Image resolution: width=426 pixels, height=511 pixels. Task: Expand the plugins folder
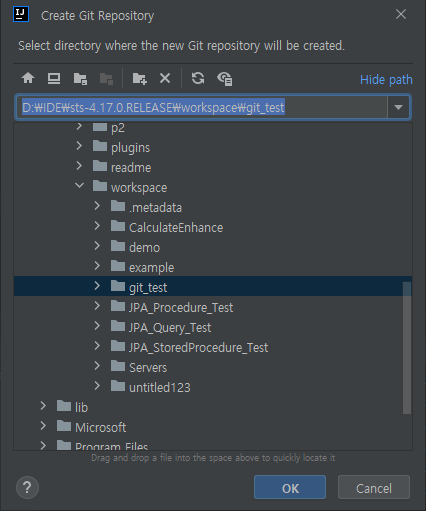click(x=79, y=146)
